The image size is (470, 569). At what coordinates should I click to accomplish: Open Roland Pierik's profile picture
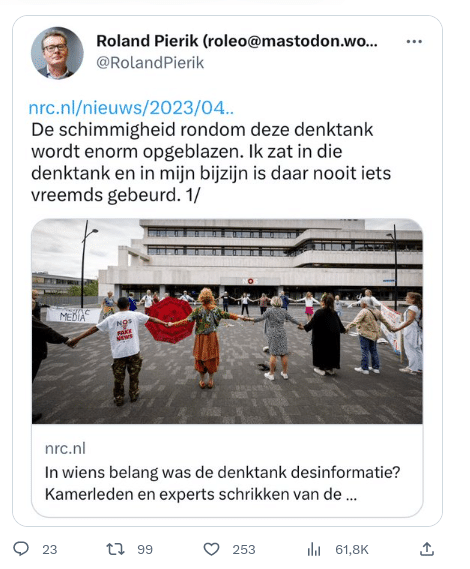57,52
